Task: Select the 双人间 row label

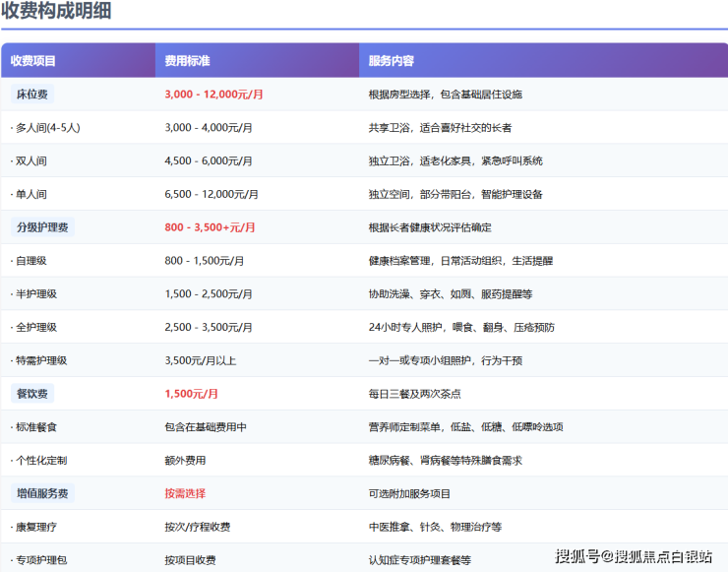Action: (30, 160)
